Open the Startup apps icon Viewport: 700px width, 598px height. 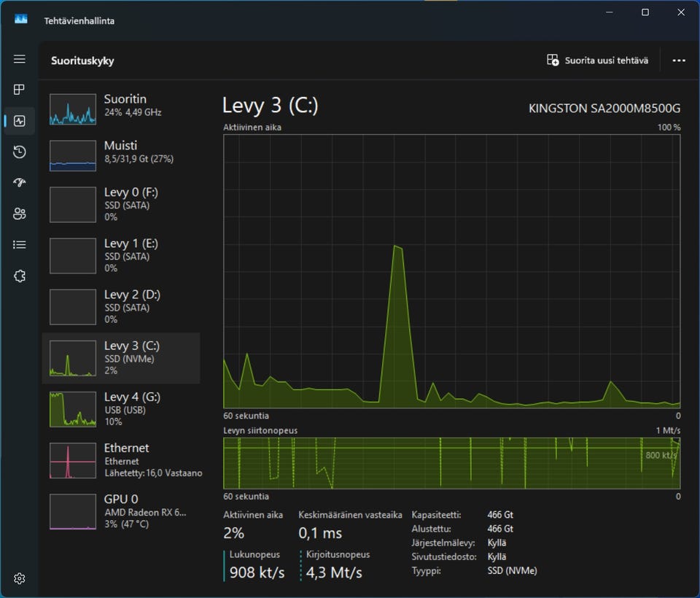(20, 182)
